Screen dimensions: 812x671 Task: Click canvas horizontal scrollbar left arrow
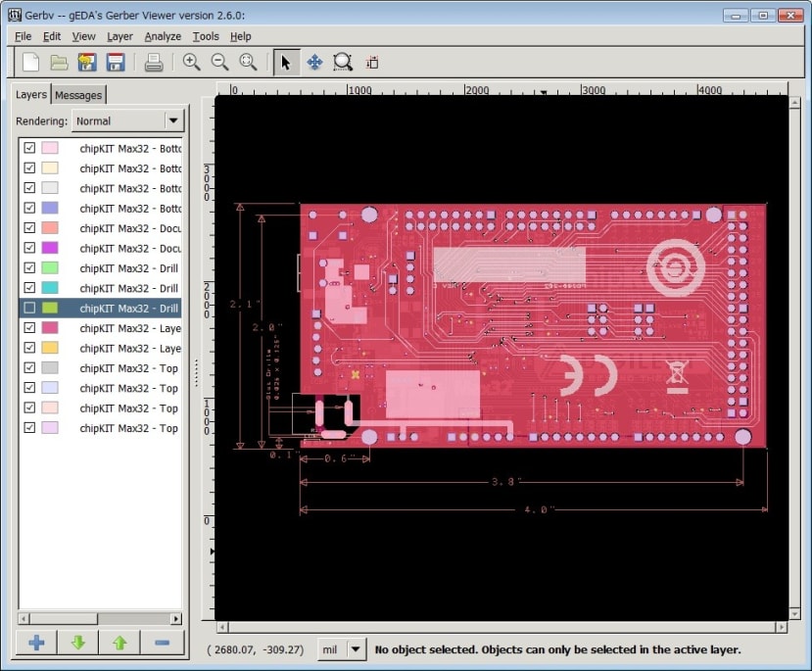pos(222,627)
